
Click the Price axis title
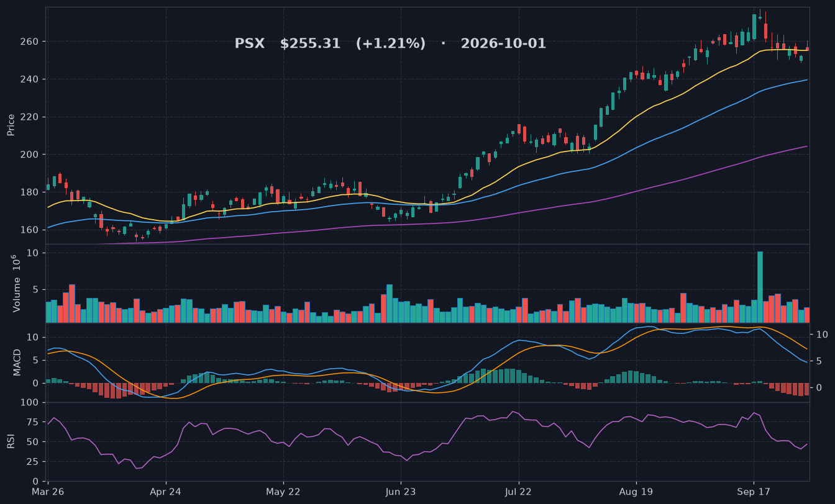(x=11, y=125)
